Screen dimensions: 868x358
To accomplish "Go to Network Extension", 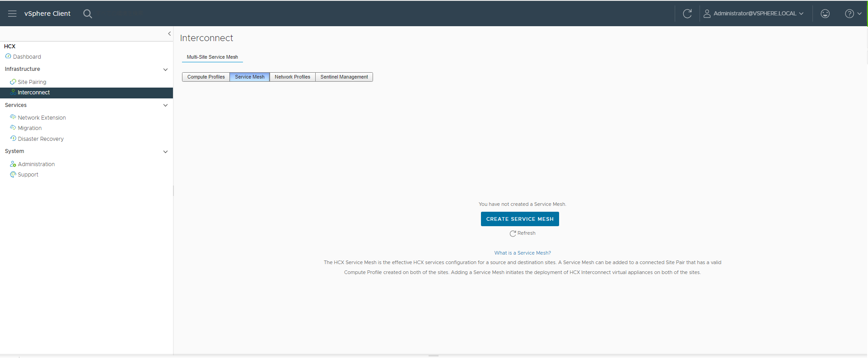I will click(x=42, y=117).
